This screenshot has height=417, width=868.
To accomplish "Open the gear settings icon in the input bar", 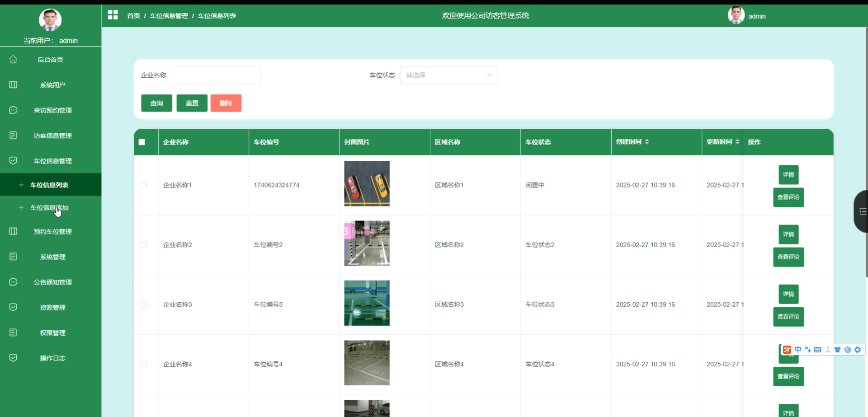I will pos(858,350).
